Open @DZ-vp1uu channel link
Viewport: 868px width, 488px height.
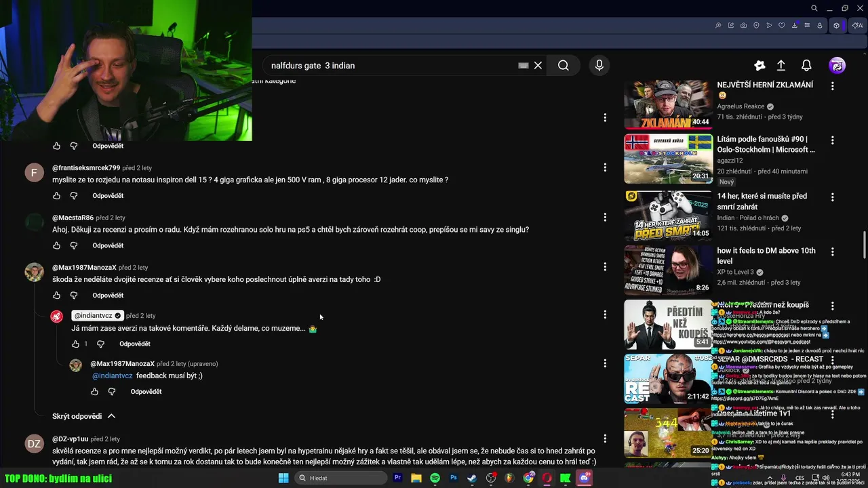[71, 439]
